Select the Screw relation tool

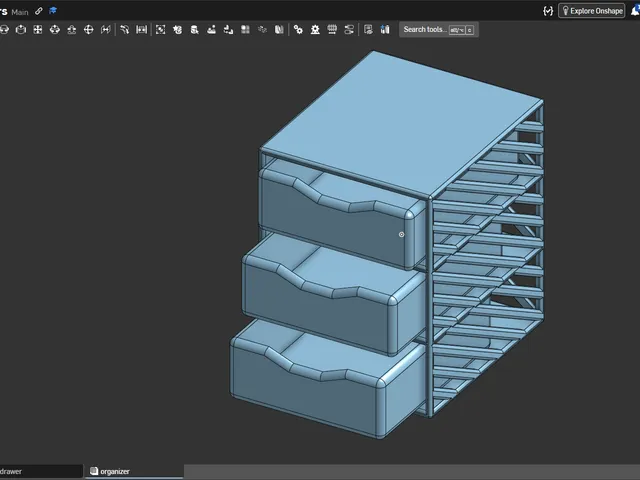pyautogui.click(x=332, y=29)
